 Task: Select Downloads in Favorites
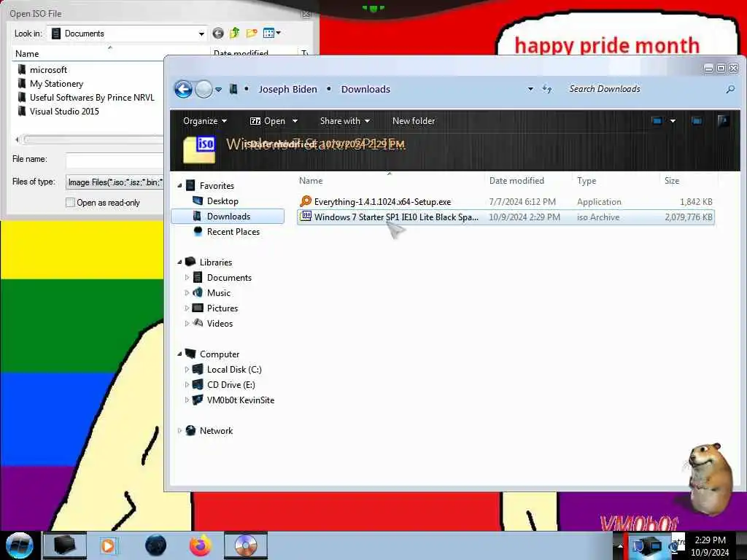(x=228, y=216)
